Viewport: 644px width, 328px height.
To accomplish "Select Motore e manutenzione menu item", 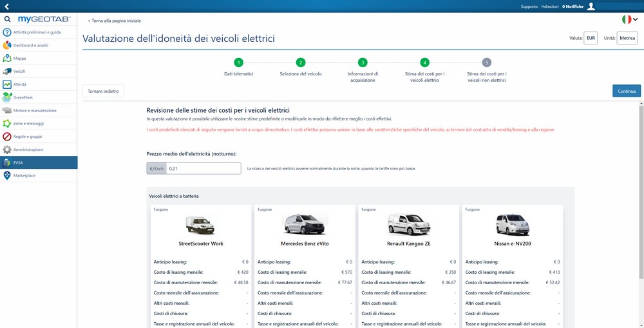I will click(39, 111).
